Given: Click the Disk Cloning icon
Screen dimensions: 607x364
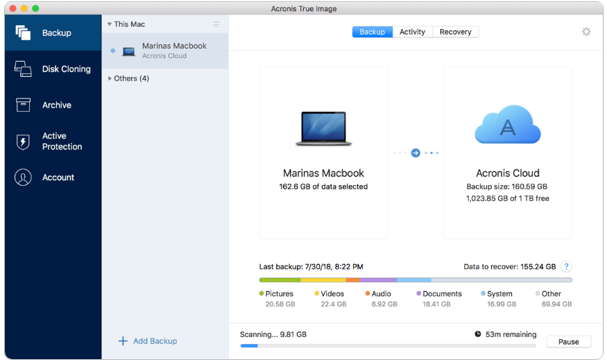Looking at the screenshot, I should [23, 69].
